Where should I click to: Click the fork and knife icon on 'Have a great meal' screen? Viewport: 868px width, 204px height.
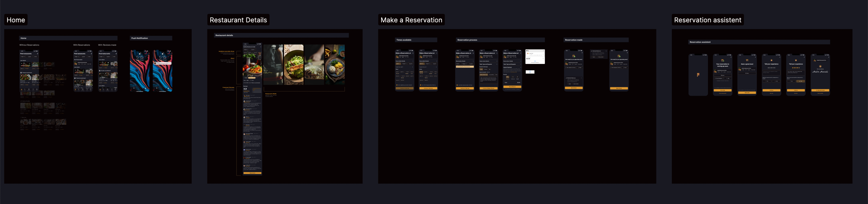point(747,60)
